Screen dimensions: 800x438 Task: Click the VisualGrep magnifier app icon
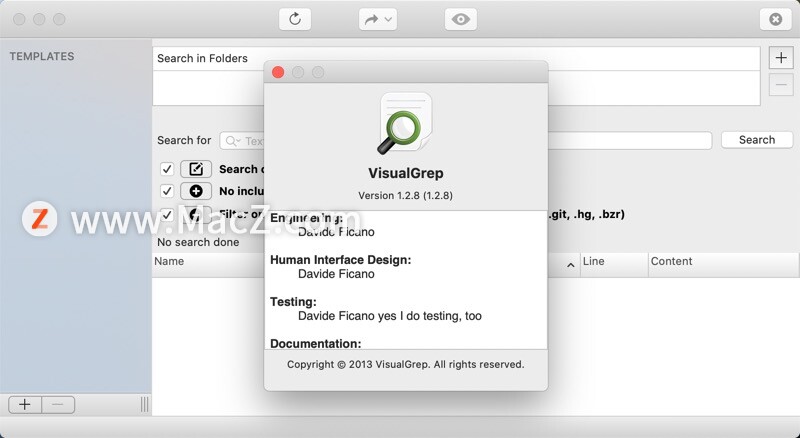click(406, 124)
